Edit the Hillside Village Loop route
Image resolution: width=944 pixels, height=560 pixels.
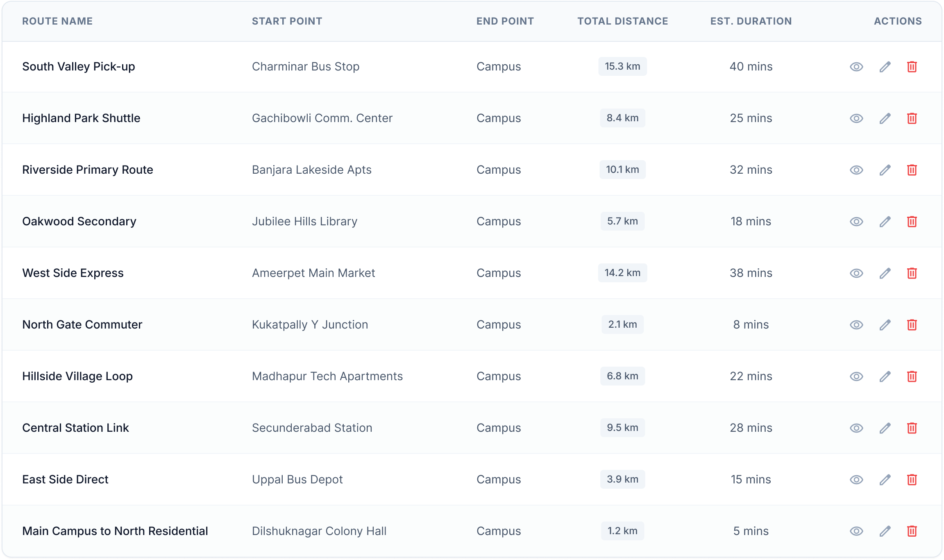click(x=885, y=376)
